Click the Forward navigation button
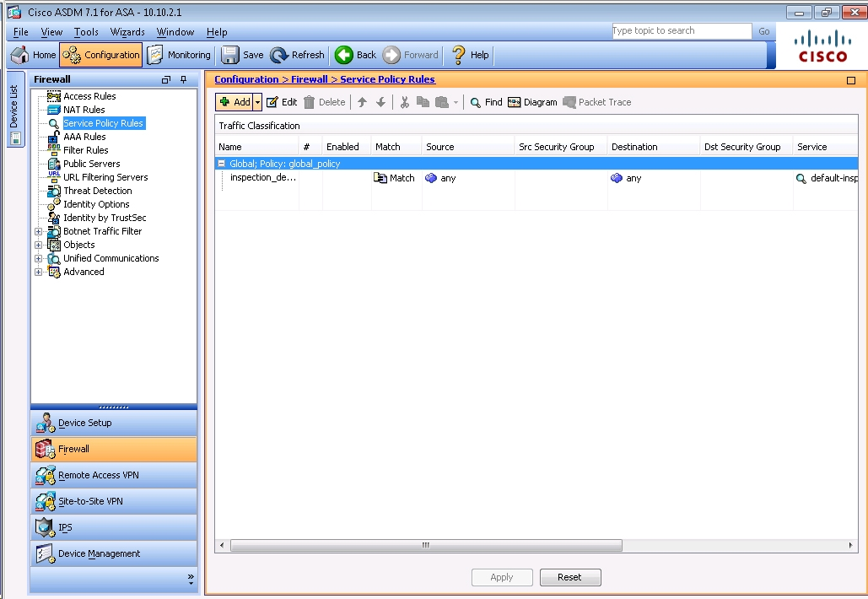 411,55
